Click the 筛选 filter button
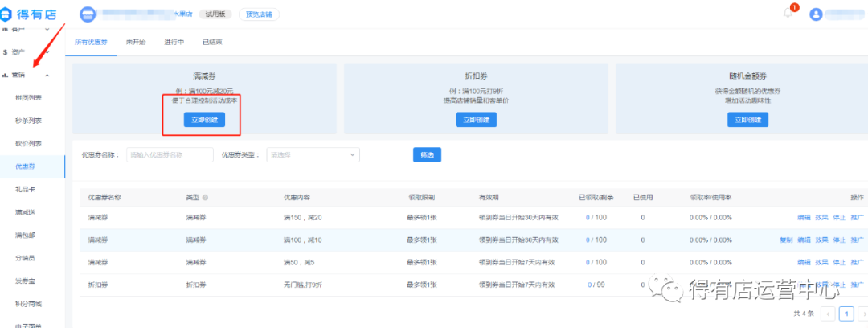This screenshot has height=328, width=868. [427, 154]
